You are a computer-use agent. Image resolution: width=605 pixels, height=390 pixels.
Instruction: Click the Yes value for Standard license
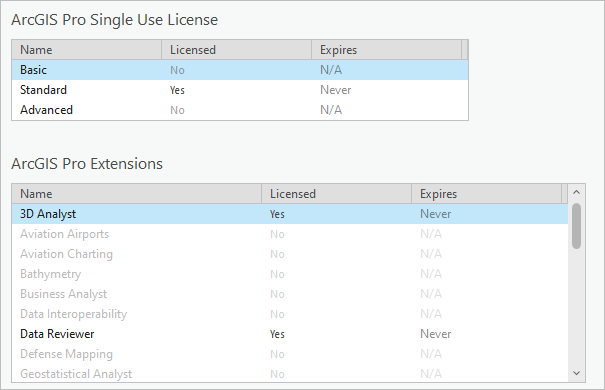pyautogui.click(x=177, y=90)
